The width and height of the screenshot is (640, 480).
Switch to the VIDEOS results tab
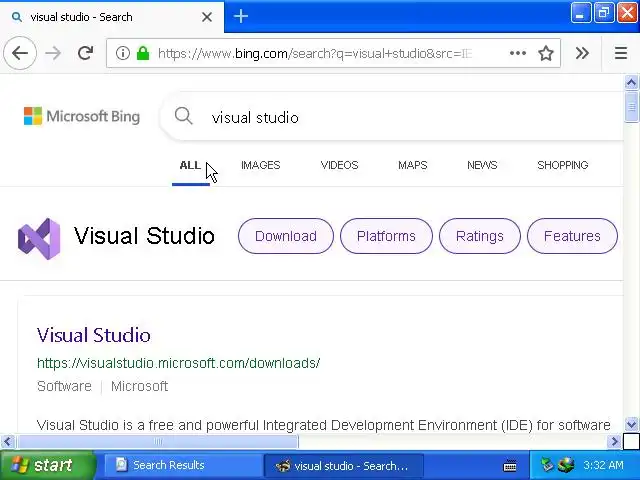(x=339, y=165)
